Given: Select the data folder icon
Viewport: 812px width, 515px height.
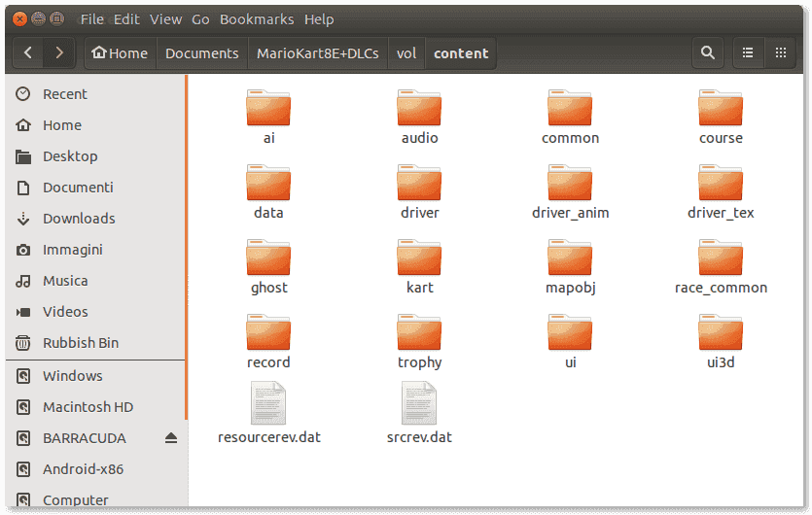Looking at the screenshot, I should [x=268, y=184].
